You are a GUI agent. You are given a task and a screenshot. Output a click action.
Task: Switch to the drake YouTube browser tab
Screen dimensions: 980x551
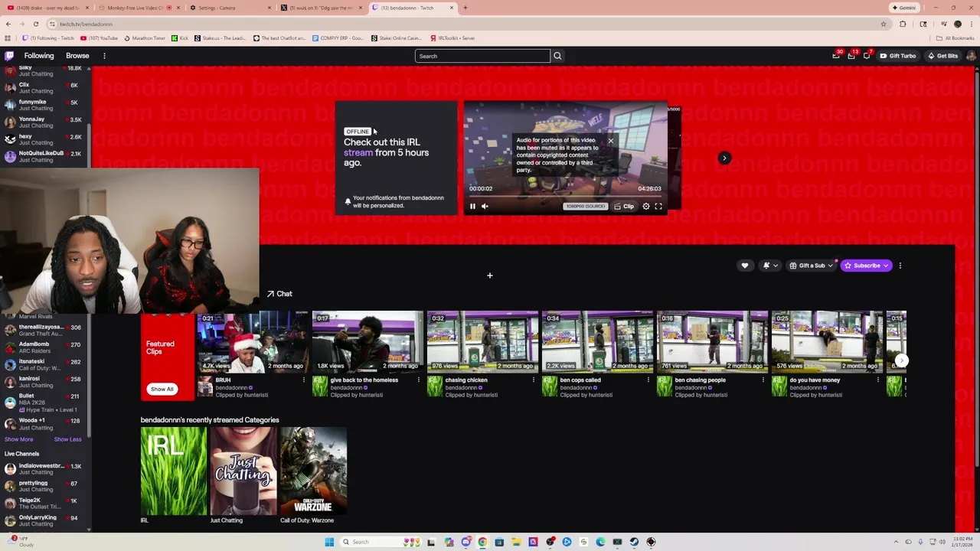click(x=46, y=8)
